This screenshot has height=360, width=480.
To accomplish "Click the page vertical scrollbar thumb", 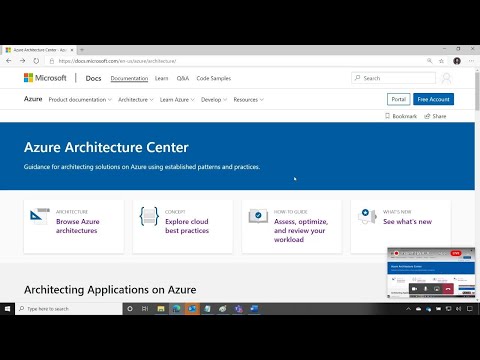I will tap(477, 91).
